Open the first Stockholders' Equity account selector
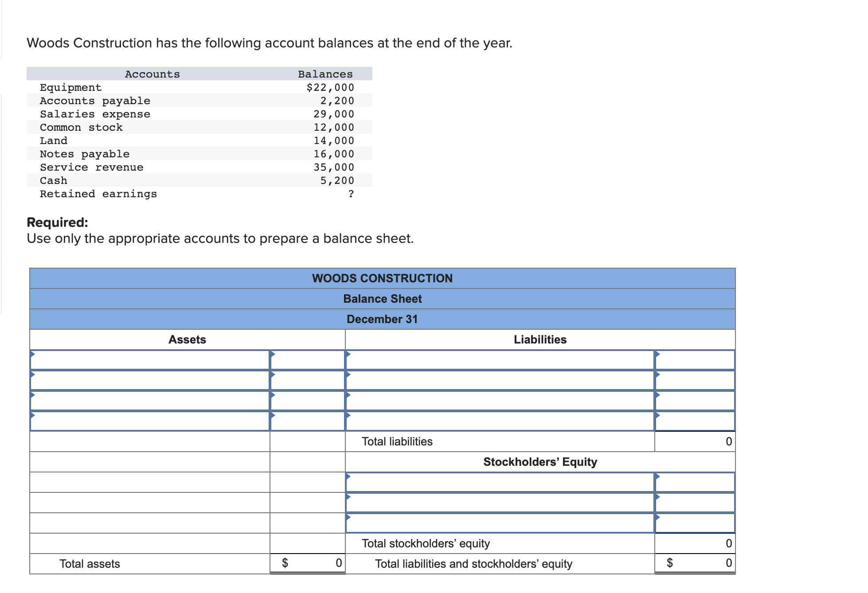The width and height of the screenshot is (868, 593). point(497,482)
